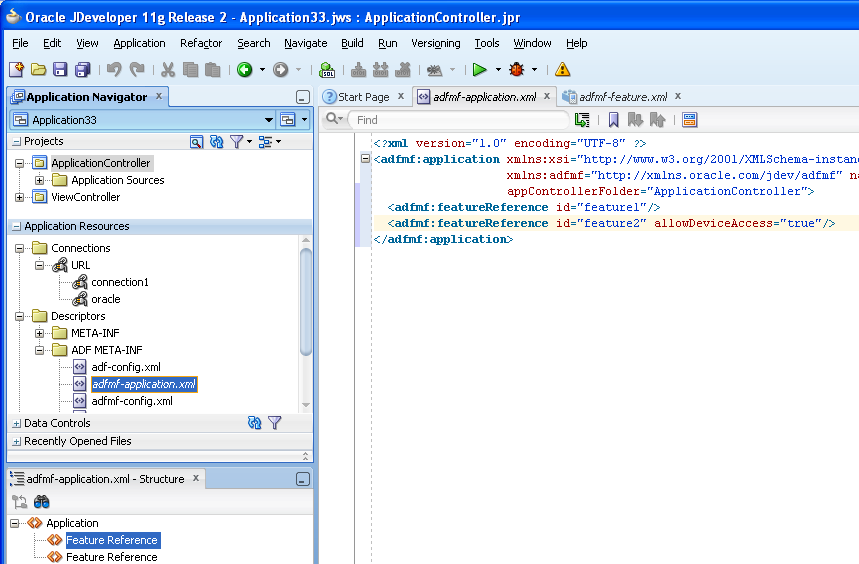Image resolution: width=859 pixels, height=564 pixels.
Task: Click the Rebuild project icon
Action: point(380,70)
